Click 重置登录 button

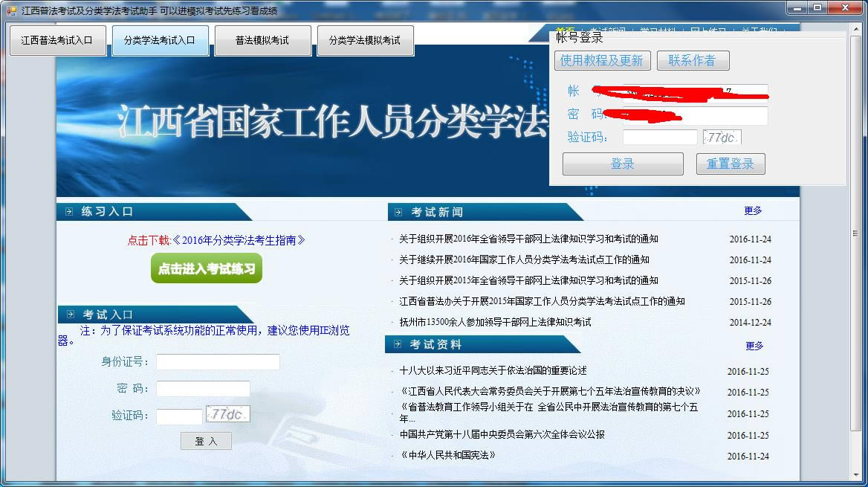click(x=731, y=164)
